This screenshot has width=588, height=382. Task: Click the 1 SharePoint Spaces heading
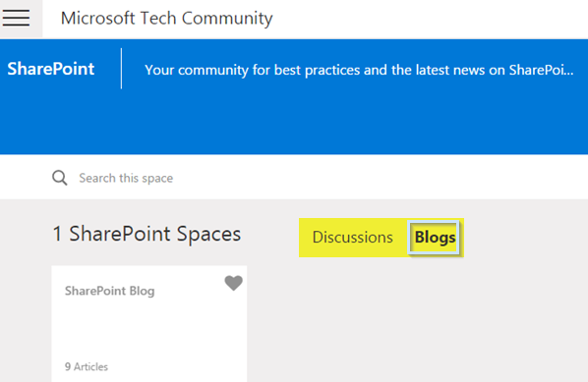(147, 234)
